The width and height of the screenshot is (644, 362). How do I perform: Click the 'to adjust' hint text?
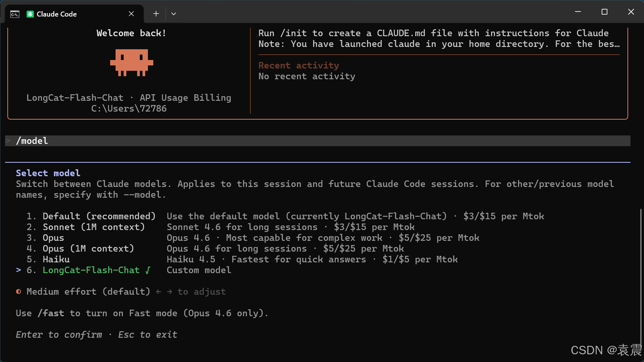(x=202, y=292)
